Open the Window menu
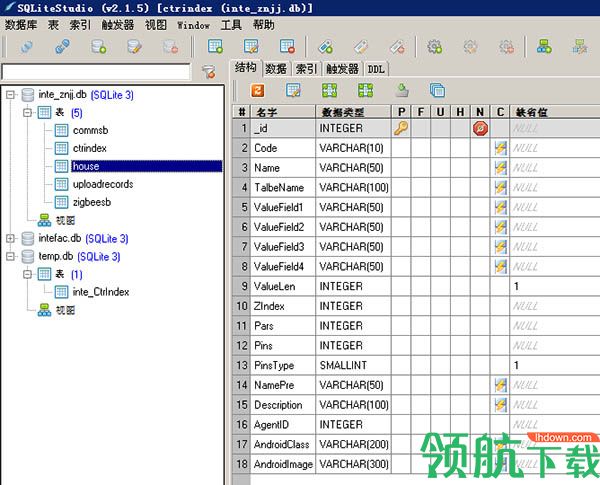Screen dimensions: 600x485 (x=193, y=26)
